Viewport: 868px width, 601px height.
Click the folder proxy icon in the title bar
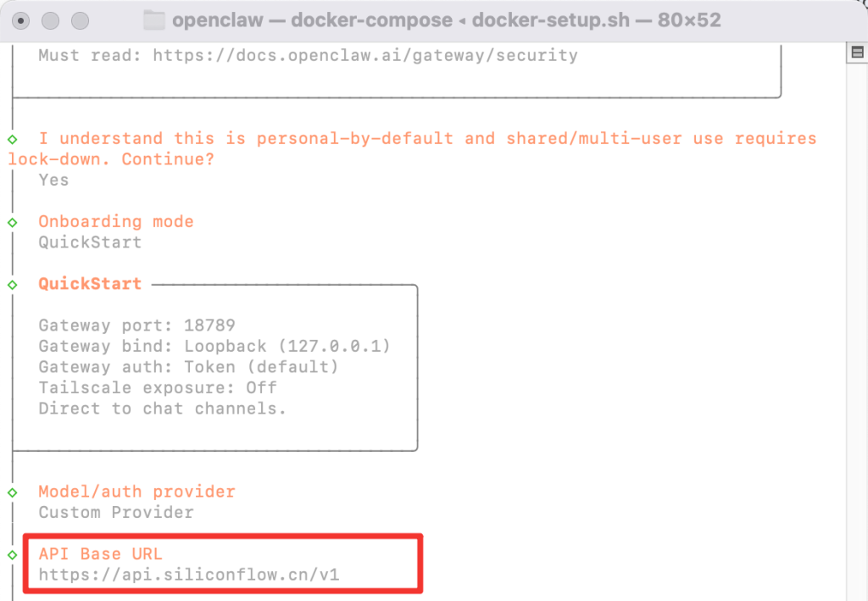pos(151,19)
